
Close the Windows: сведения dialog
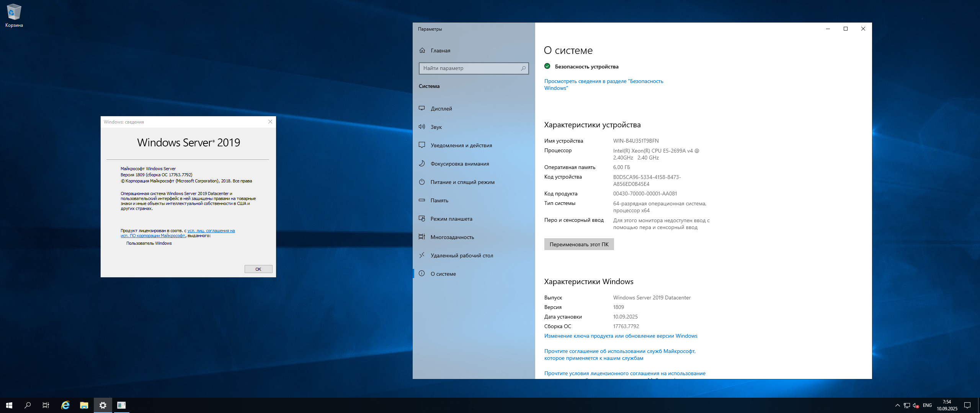point(270,122)
